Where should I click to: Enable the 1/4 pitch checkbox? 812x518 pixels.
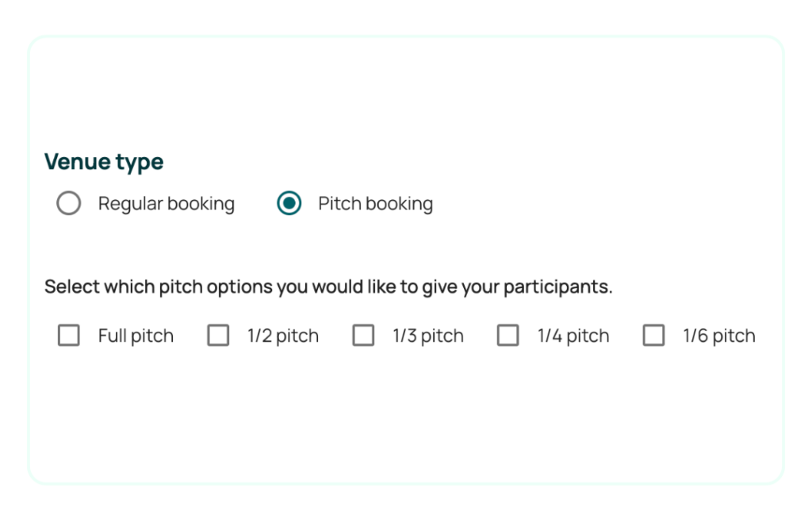(x=508, y=335)
